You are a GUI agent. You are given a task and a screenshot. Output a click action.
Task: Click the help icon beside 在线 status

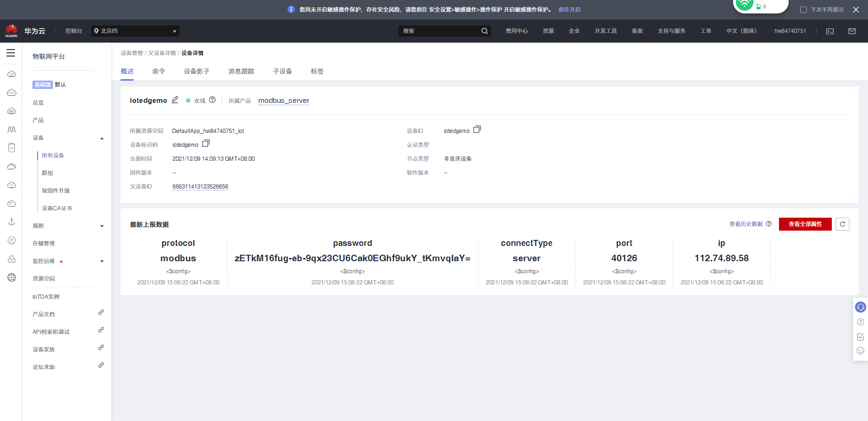click(212, 100)
